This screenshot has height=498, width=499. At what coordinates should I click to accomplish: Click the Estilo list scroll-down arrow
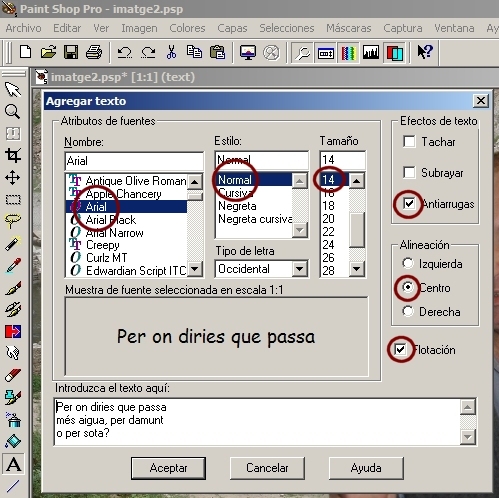point(300,230)
